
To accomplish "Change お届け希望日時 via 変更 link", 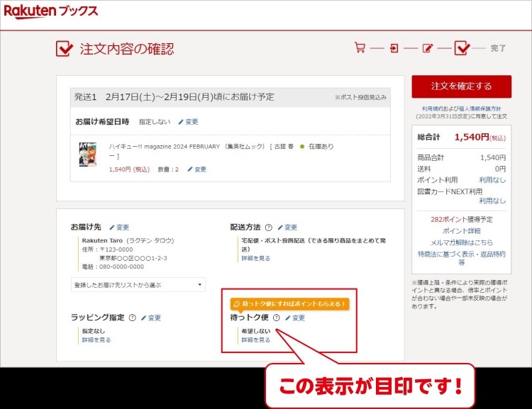I will click(x=189, y=122).
